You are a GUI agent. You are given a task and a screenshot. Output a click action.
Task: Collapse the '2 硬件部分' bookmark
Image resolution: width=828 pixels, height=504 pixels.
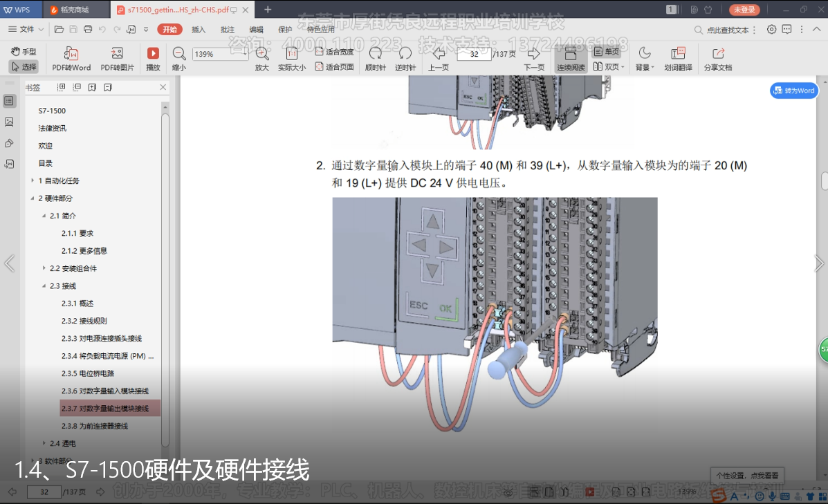pyautogui.click(x=33, y=198)
